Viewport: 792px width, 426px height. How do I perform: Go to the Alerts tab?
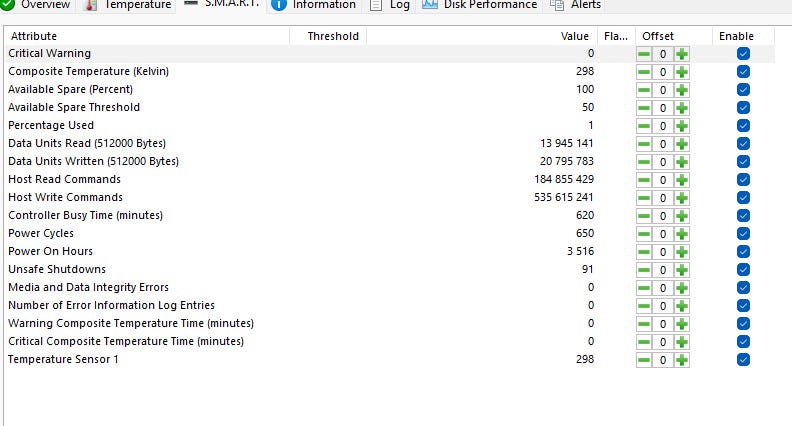tap(575, 5)
